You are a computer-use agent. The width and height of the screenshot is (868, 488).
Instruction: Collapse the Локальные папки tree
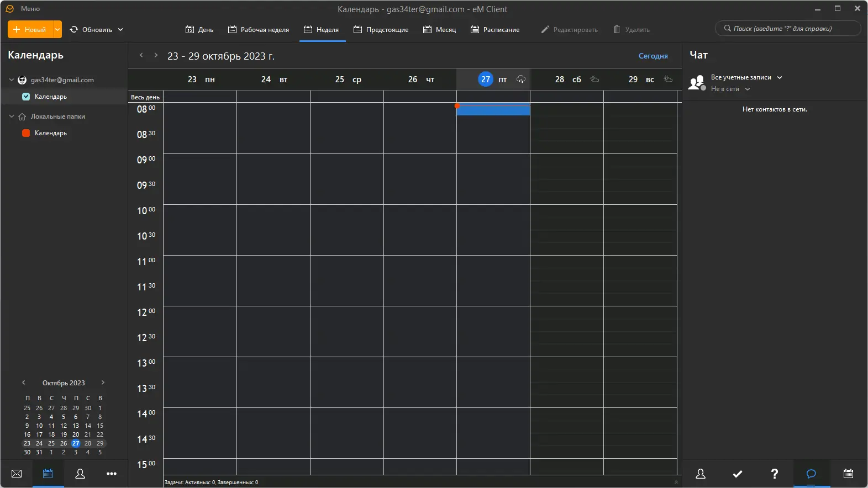(x=12, y=116)
